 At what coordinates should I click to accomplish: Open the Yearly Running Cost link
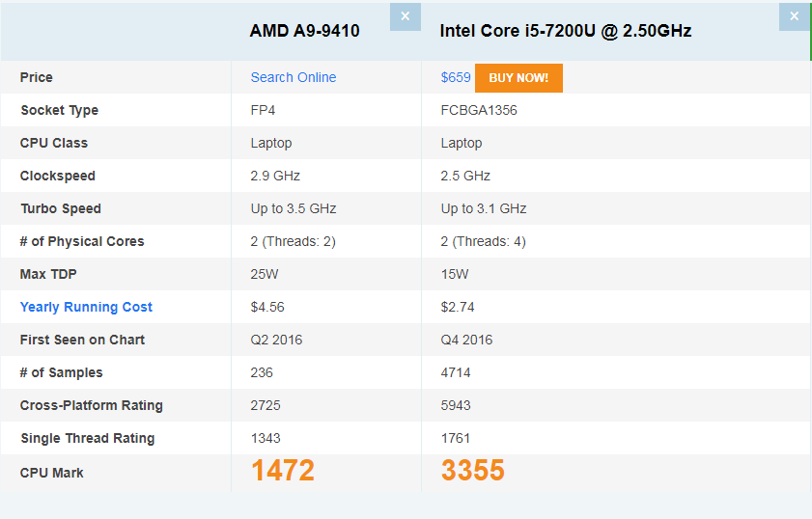click(x=86, y=307)
